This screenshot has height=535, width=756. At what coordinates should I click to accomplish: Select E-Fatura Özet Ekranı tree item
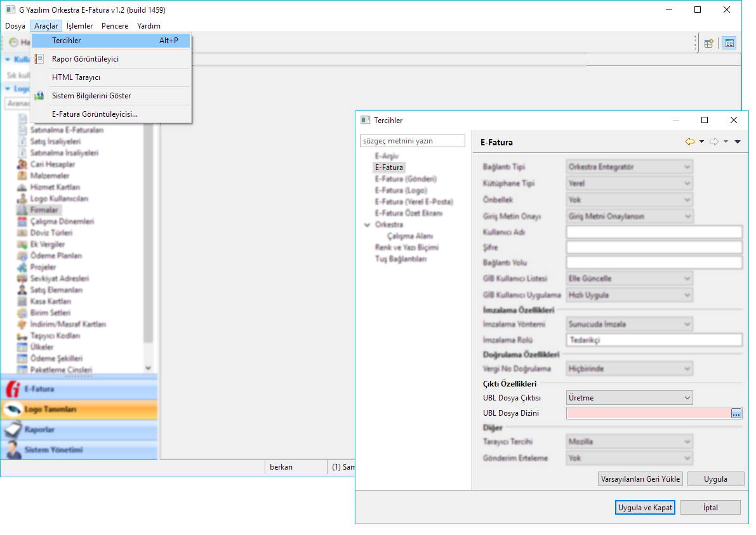[x=408, y=213]
